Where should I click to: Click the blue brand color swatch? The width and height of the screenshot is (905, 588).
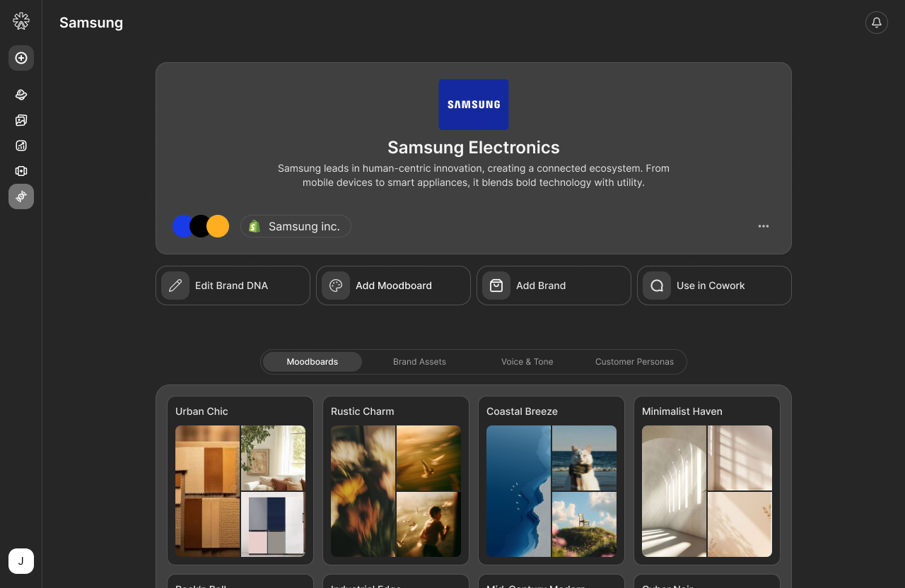tap(182, 226)
